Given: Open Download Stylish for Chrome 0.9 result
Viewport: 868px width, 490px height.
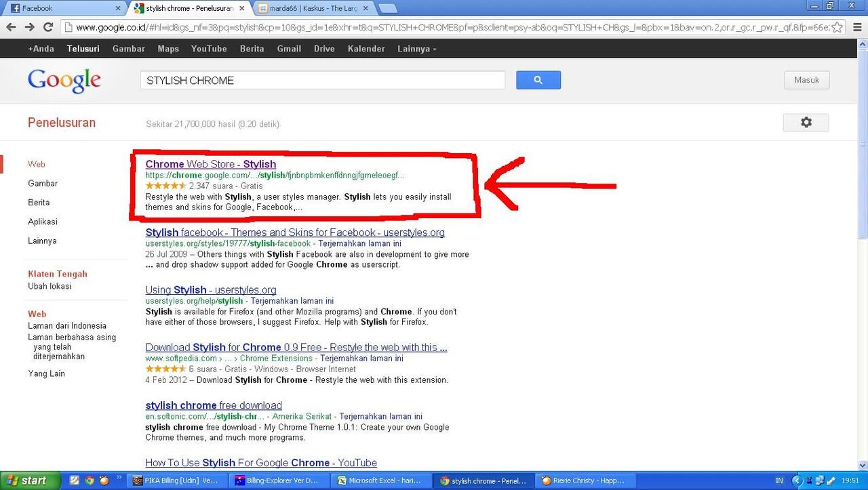Looking at the screenshot, I should [x=296, y=348].
